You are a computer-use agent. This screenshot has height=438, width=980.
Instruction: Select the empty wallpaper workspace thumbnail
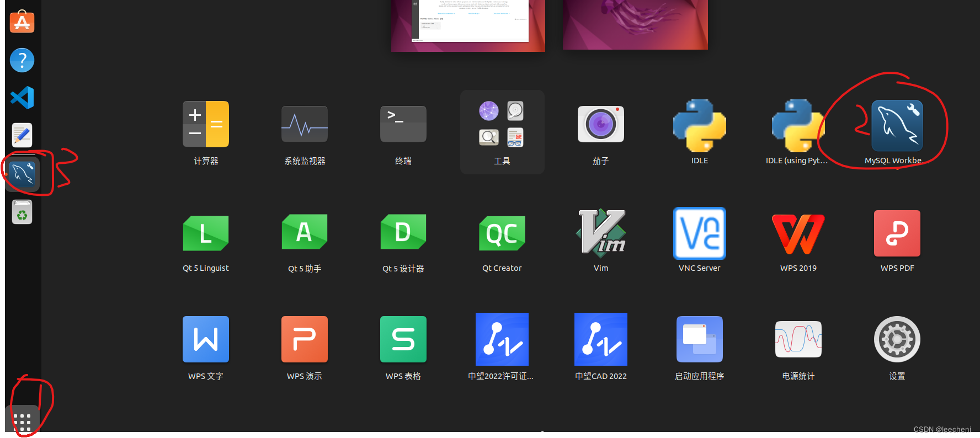coord(635,24)
